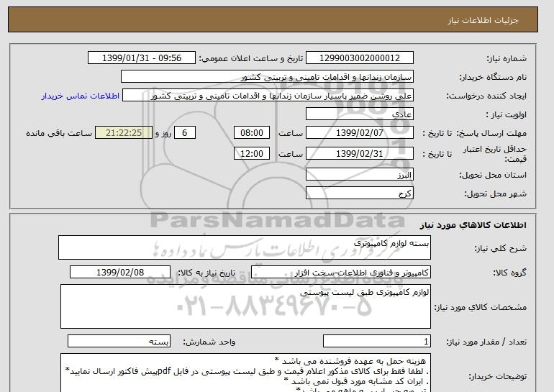Click the buyer organization name field

(267, 77)
